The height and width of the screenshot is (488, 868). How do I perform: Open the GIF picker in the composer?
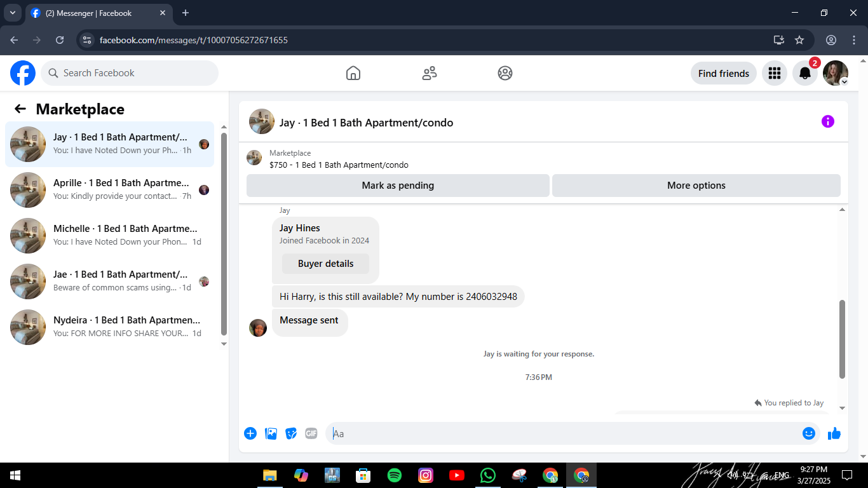coord(311,433)
